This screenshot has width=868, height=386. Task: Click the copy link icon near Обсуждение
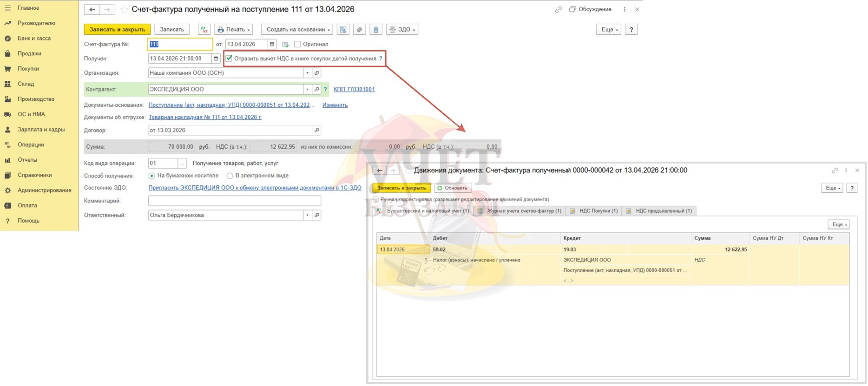pyautogui.click(x=558, y=10)
